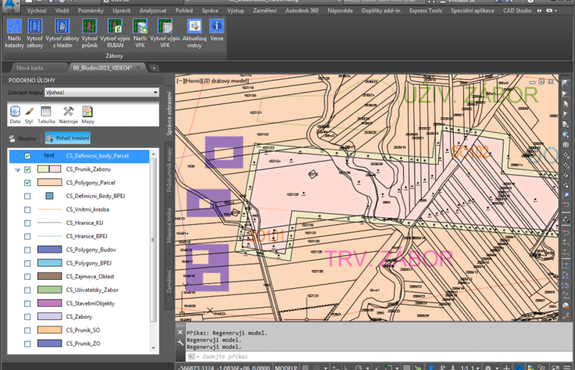
Task: Click the Načti VFK icon
Action: click(140, 27)
